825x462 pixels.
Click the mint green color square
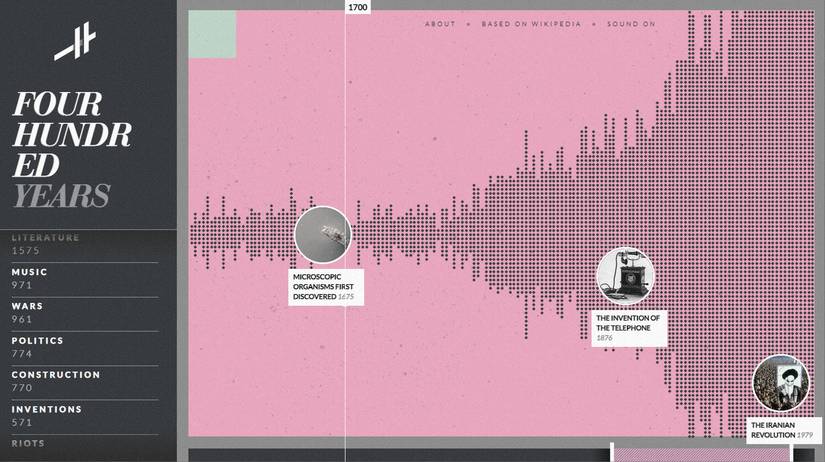click(212, 34)
